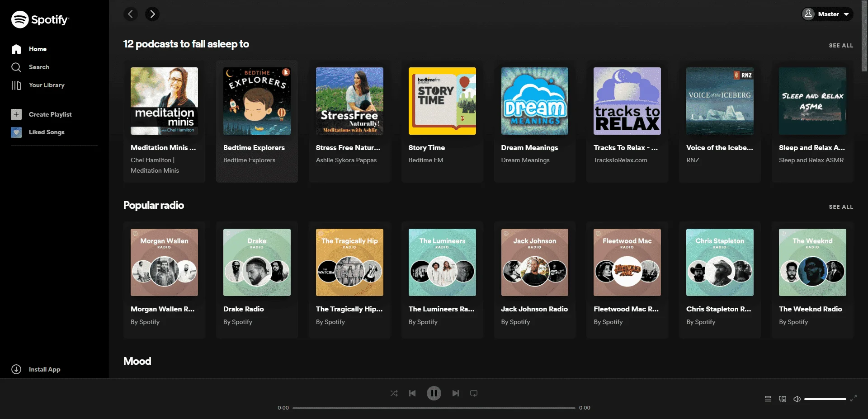The width and height of the screenshot is (868, 419).
Task: Navigate forward with the right chevron
Action: coord(152,14)
